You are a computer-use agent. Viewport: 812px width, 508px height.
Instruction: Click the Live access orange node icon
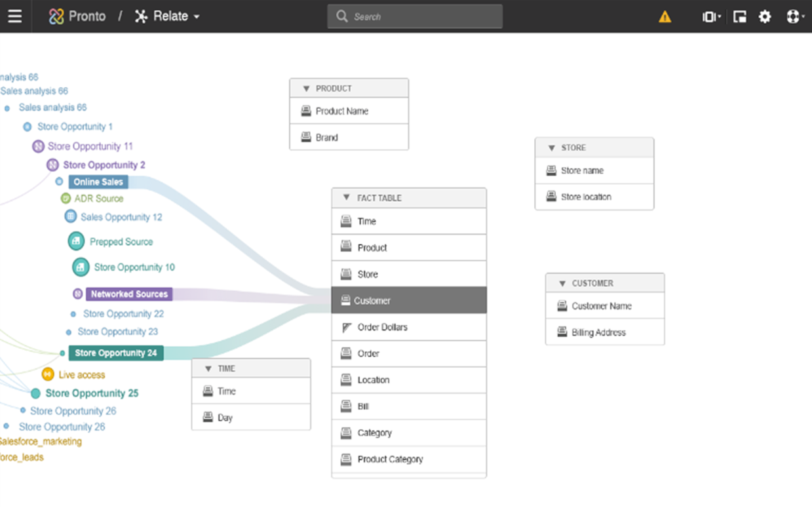point(48,374)
